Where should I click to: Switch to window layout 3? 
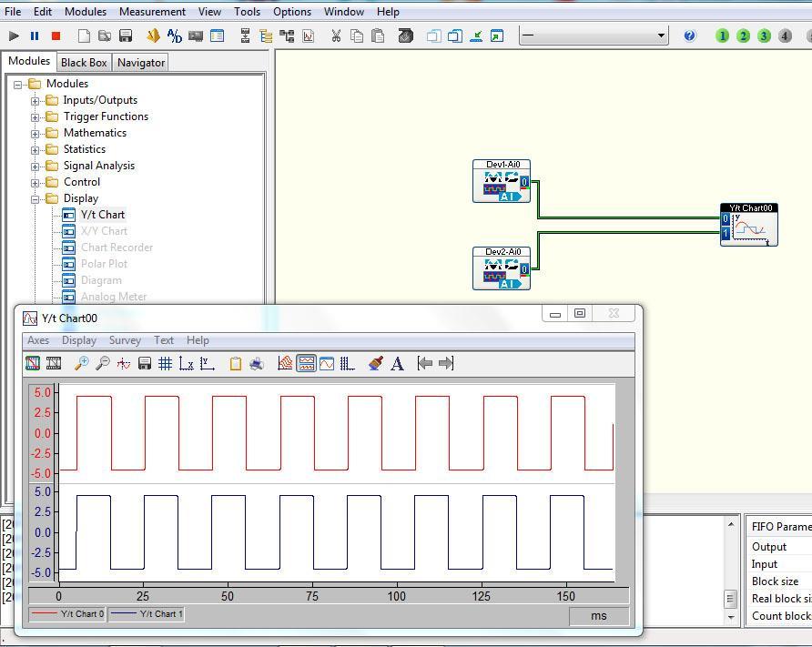click(x=764, y=35)
